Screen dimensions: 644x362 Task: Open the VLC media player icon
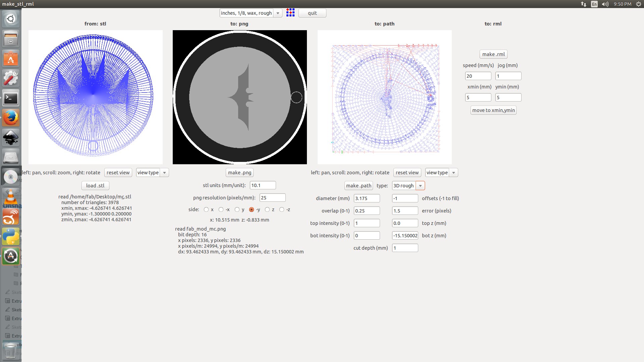tap(11, 197)
